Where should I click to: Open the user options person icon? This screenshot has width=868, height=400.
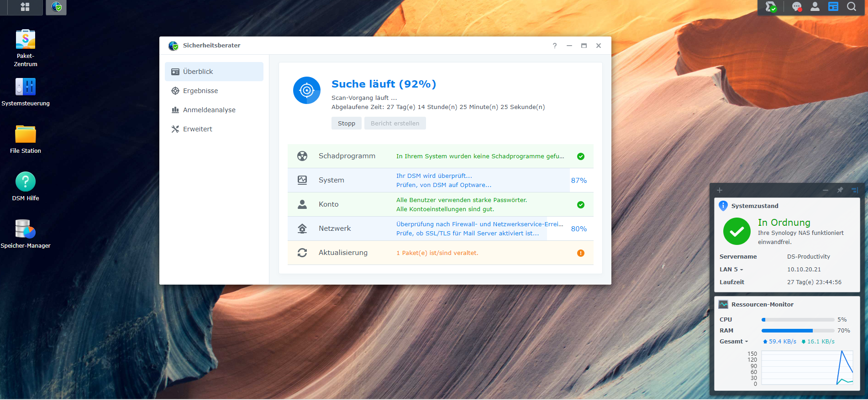[x=815, y=6]
